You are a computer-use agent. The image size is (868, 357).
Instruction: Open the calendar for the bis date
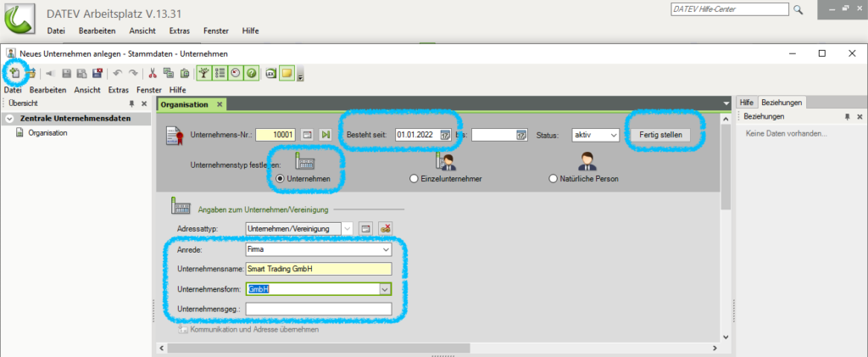pos(521,135)
